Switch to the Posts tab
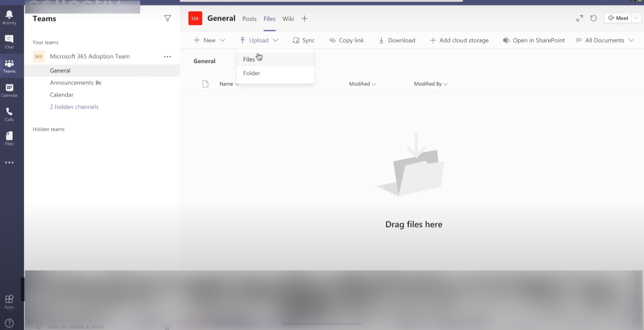The image size is (644, 330). 249,19
